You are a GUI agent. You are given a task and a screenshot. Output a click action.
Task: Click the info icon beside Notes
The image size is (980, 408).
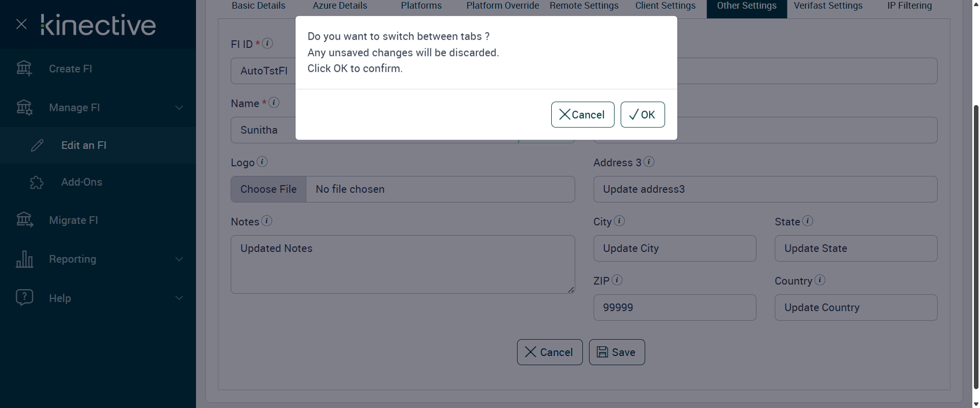pyautogui.click(x=266, y=221)
